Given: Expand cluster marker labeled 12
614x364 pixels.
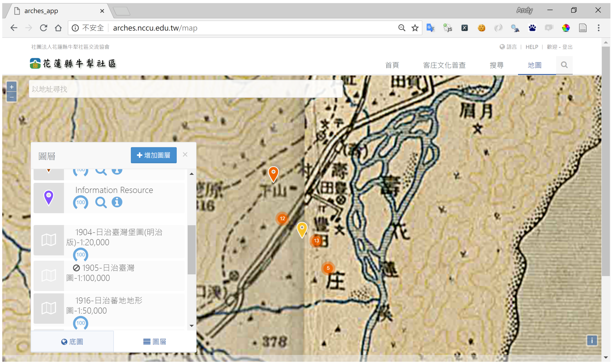Looking at the screenshot, I should tap(283, 218).
